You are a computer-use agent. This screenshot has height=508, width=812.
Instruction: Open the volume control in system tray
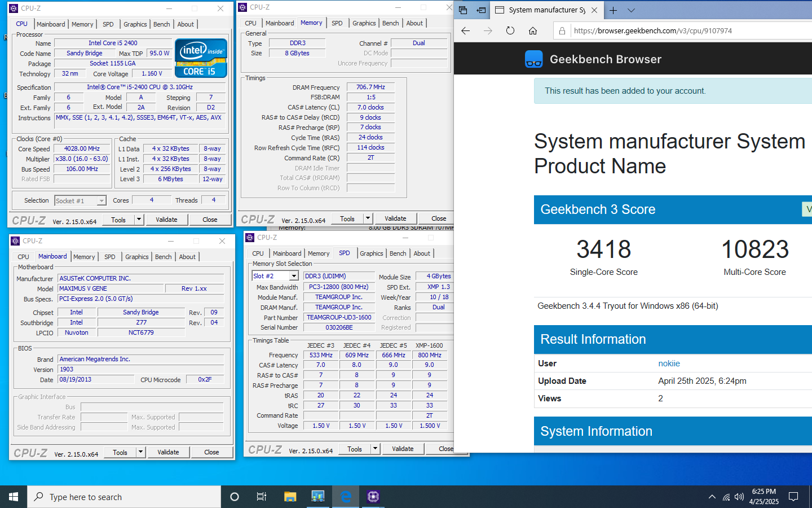[739, 497]
